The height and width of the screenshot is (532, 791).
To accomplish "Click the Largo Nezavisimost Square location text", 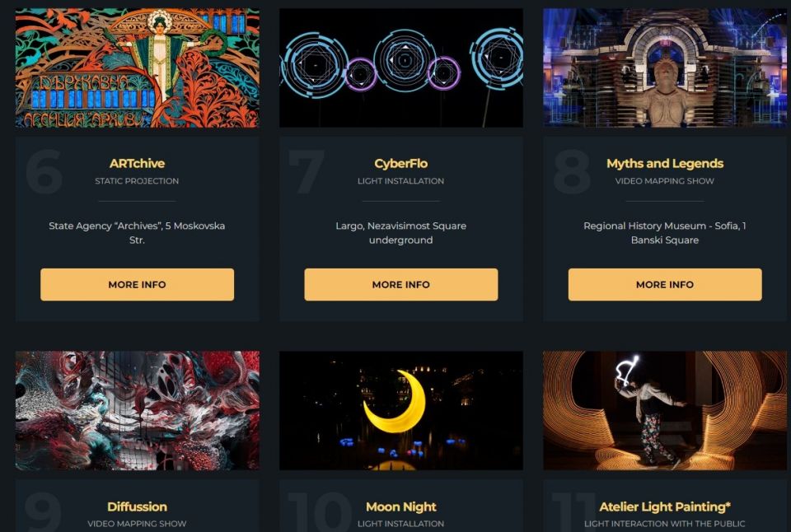I will click(x=401, y=232).
